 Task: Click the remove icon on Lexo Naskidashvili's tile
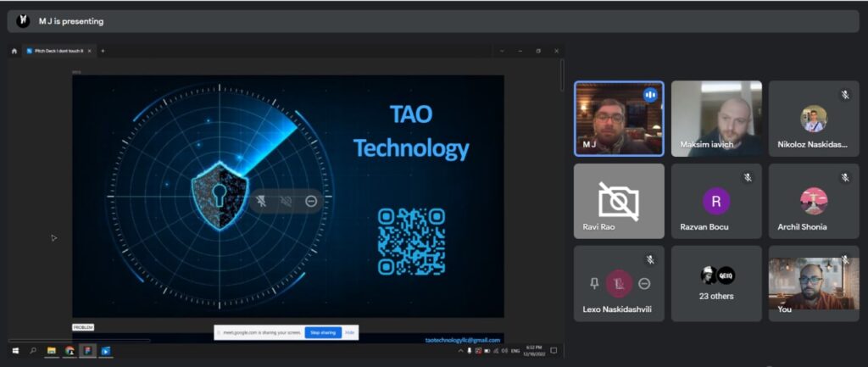click(x=644, y=283)
